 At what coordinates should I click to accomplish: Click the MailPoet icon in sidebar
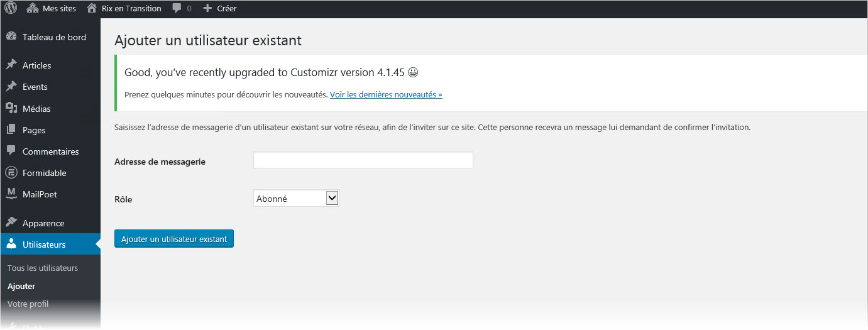(11, 194)
